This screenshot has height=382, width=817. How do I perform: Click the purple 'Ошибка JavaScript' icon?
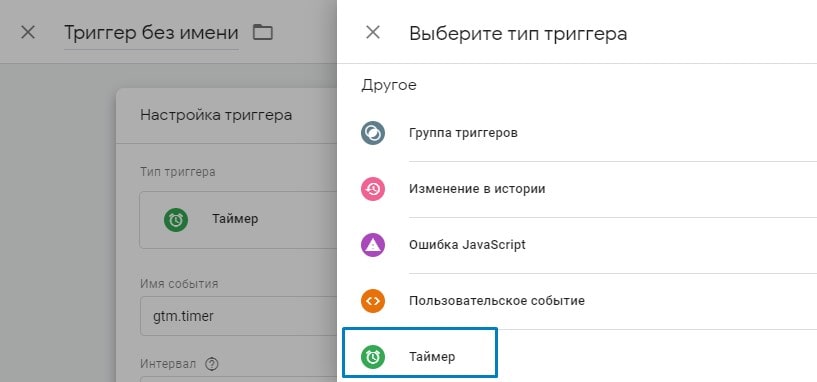point(373,244)
